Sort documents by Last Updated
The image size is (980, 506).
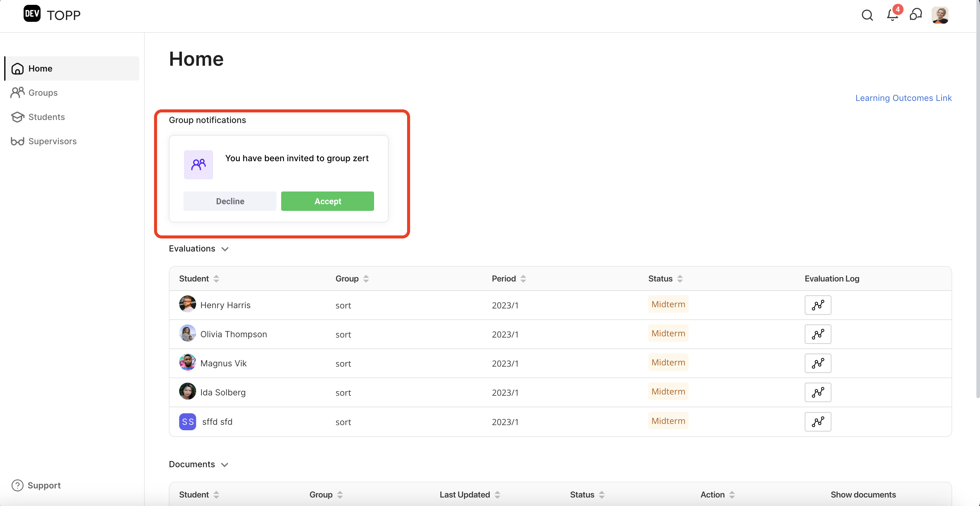(497, 494)
